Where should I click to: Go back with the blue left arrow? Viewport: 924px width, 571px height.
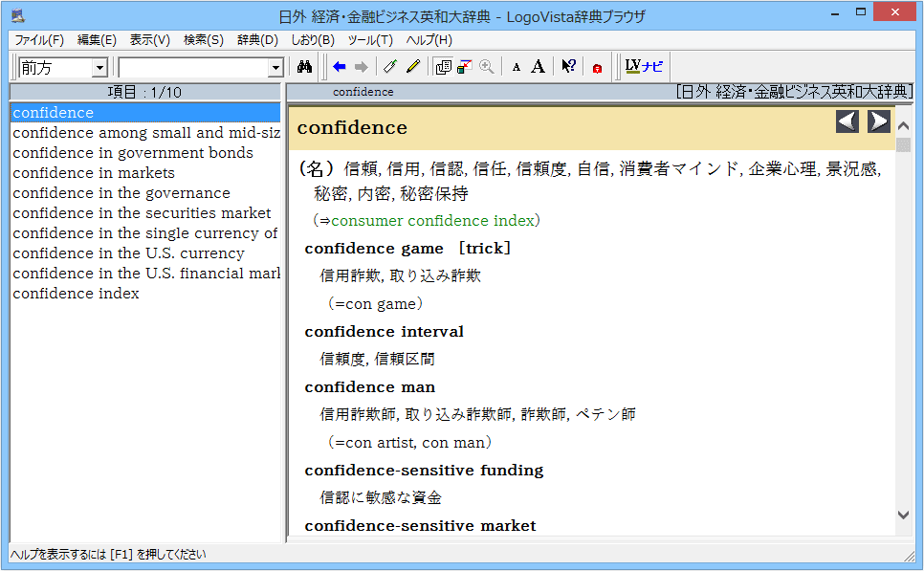[340, 67]
